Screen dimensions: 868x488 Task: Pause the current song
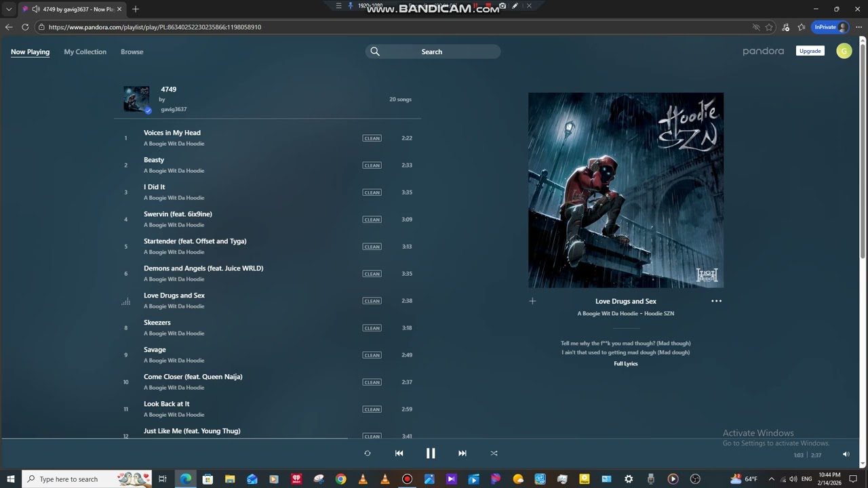tap(431, 453)
